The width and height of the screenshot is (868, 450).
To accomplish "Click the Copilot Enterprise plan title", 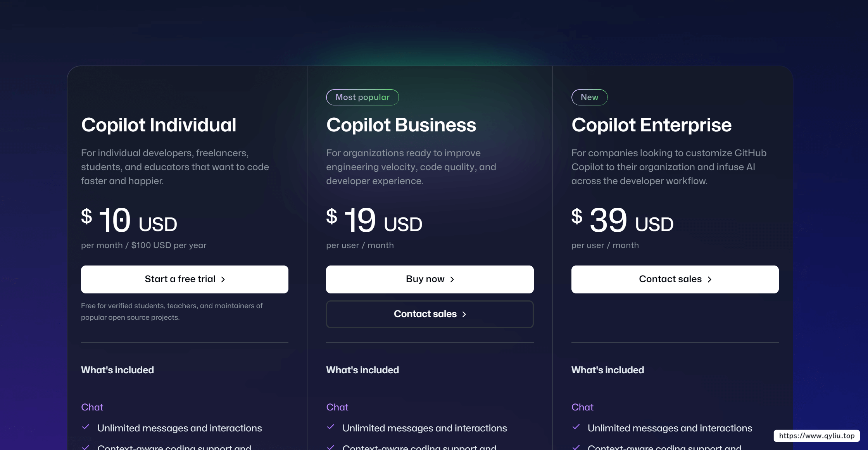I will [651, 125].
